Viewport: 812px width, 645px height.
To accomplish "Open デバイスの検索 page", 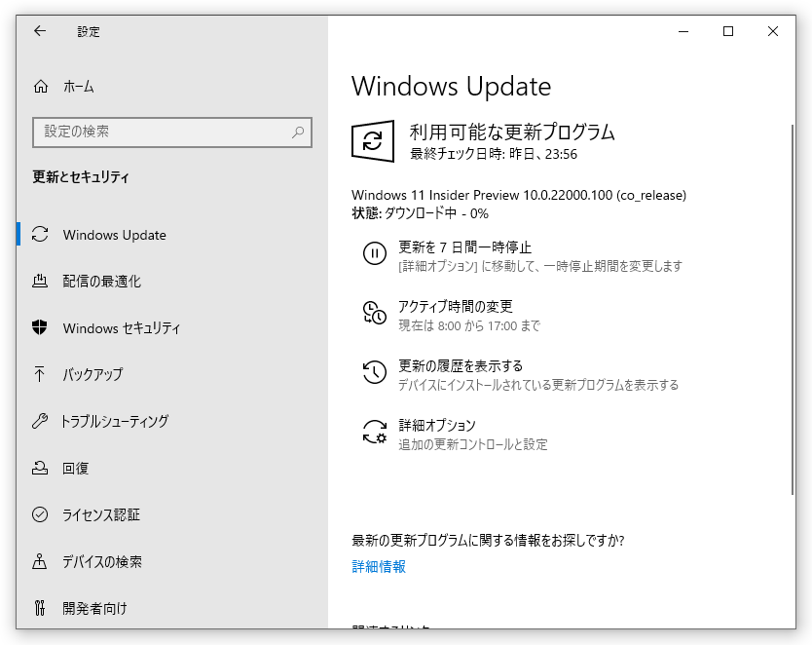I will (x=102, y=561).
